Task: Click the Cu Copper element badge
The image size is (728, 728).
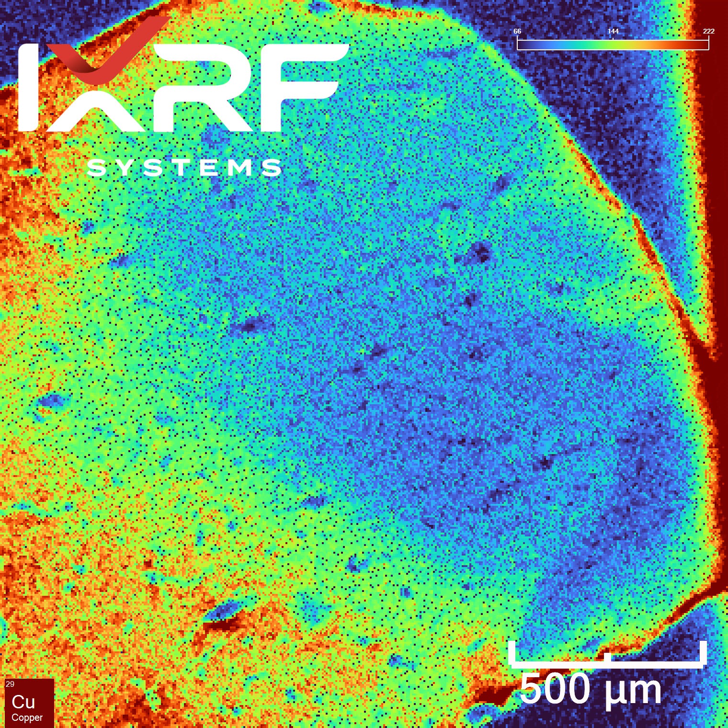Action: coord(29,703)
